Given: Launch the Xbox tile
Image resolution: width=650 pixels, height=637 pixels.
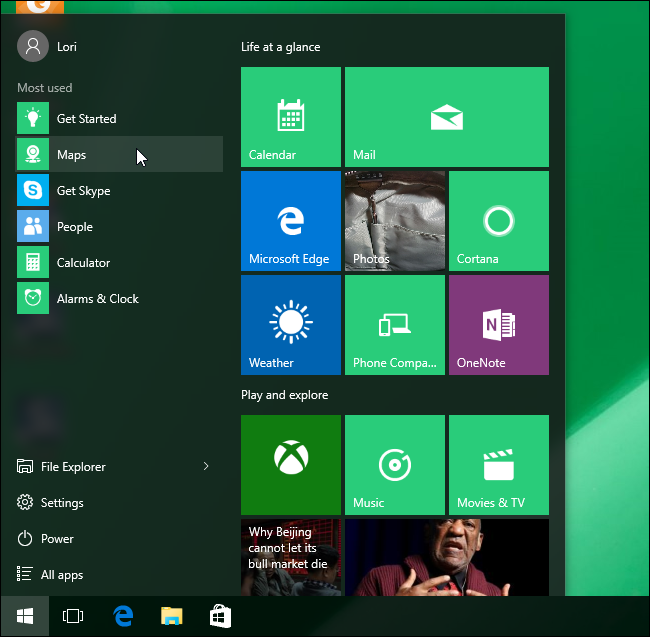Looking at the screenshot, I should 291,465.
